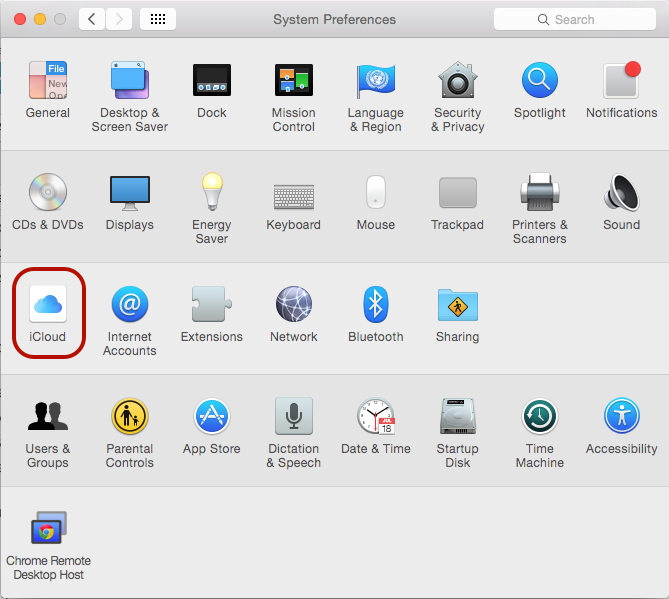Go back using the left arrow button

click(x=92, y=19)
